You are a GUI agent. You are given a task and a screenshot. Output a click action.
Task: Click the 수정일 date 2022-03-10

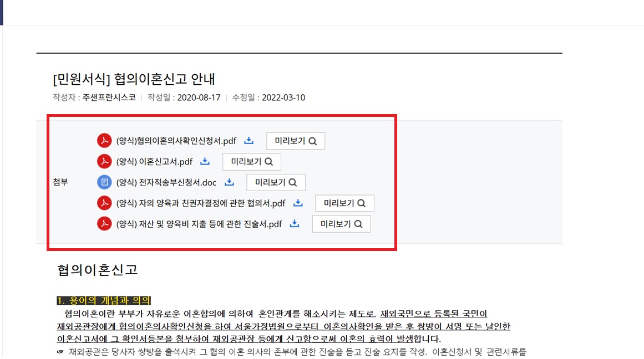pyautogui.click(x=283, y=98)
